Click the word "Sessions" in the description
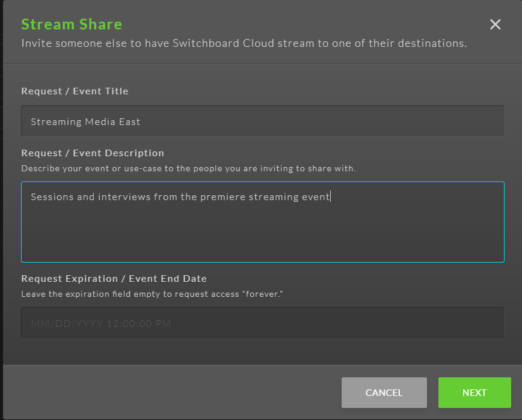Screen dimensions: 522x420 point(52,197)
